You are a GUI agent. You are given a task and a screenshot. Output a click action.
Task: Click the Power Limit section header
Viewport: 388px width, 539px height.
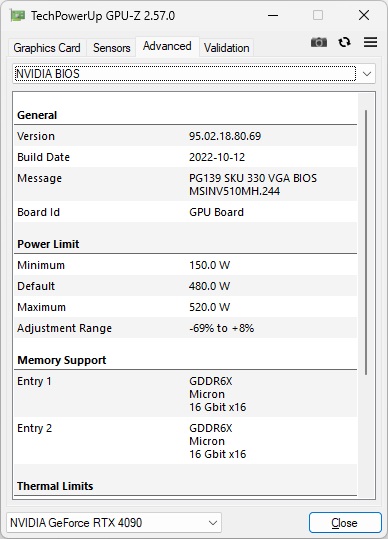48,244
